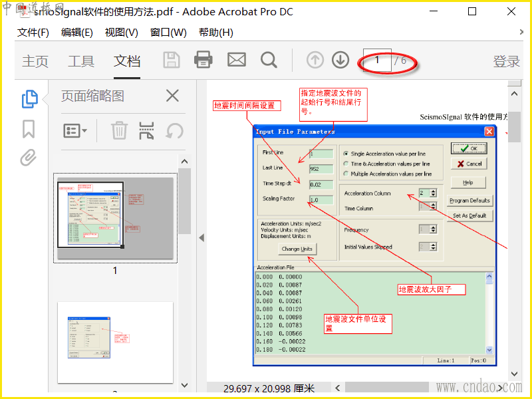Switch to 文档 tab
Image resolution: width=532 pixels, height=399 pixels.
(x=127, y=61)
